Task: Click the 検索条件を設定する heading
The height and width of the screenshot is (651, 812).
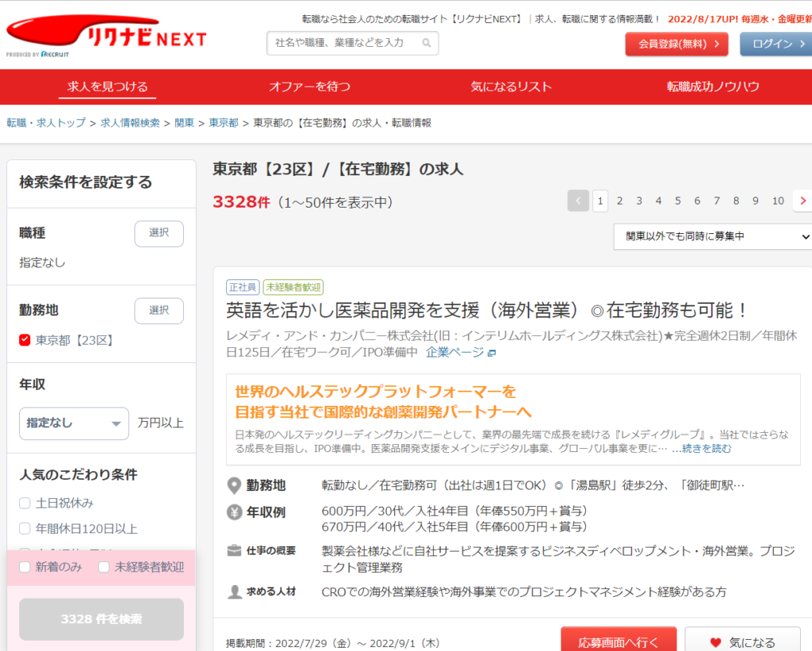Action: pyautogui.click(x=86, y=182)
